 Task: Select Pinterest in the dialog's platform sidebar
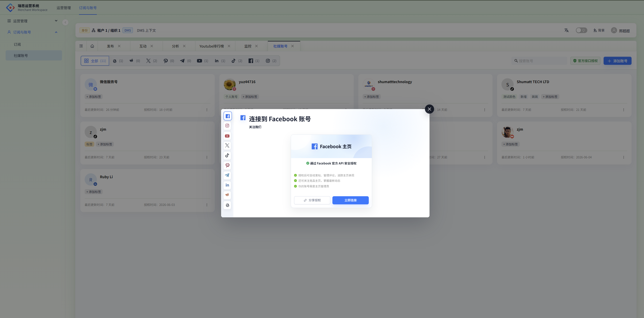227,165
